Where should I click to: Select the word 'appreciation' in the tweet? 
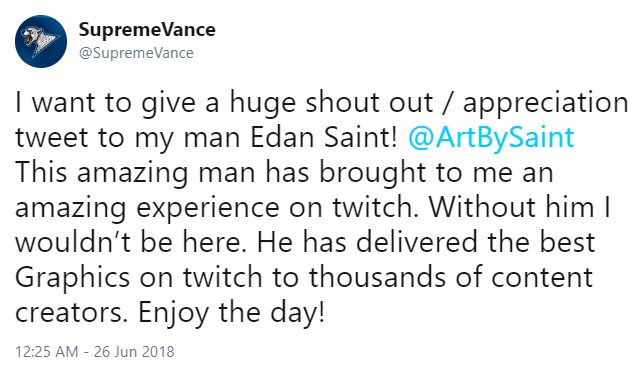545,103
